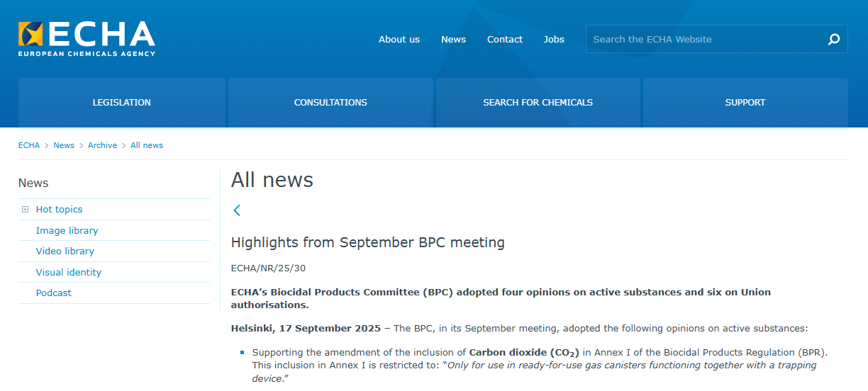Click the All news breadcrumb link

[147, 145]
